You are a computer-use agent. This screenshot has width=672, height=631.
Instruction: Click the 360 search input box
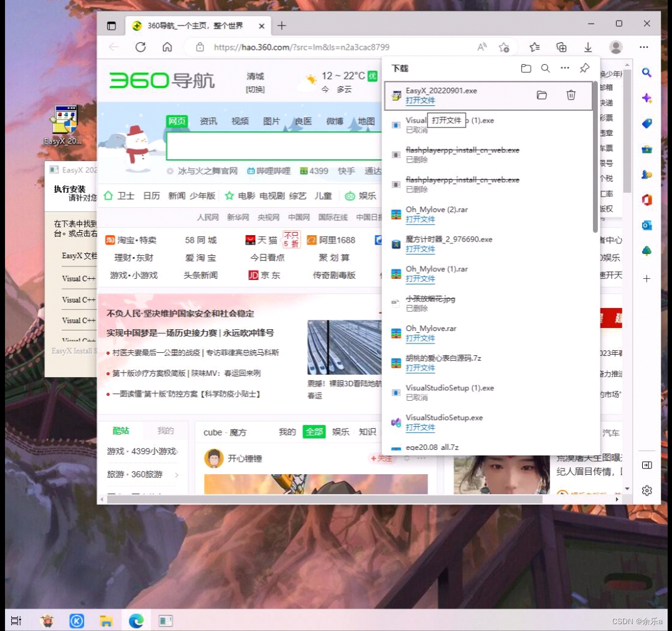[274, 146]
